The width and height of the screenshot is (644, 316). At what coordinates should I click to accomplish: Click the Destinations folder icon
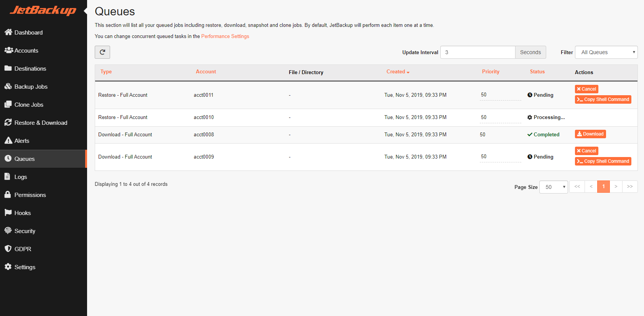(x=8, y=68)
